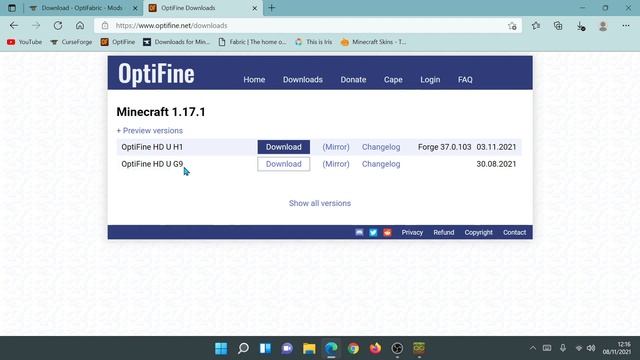Download OptiFine HD U H1
Screen dimensions: 640x360
284,147
